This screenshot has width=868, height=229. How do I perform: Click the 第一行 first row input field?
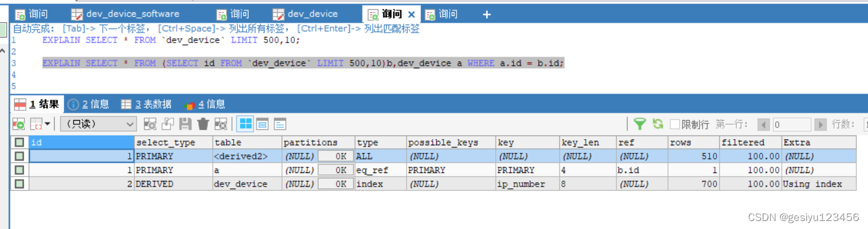pos(792,124)
